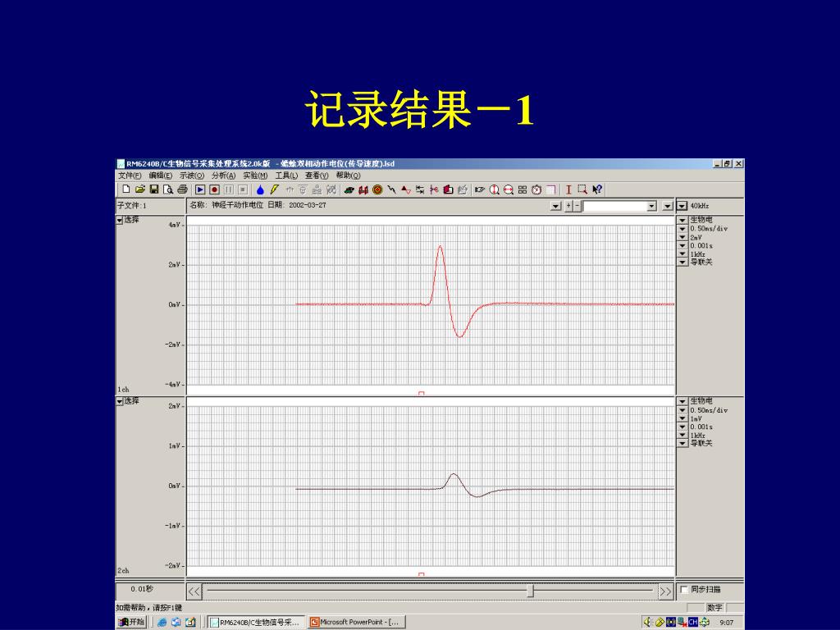840x630 pixels.
Task: Expand channel 2 选择 dropdown arrow
Action: point(120,402)
